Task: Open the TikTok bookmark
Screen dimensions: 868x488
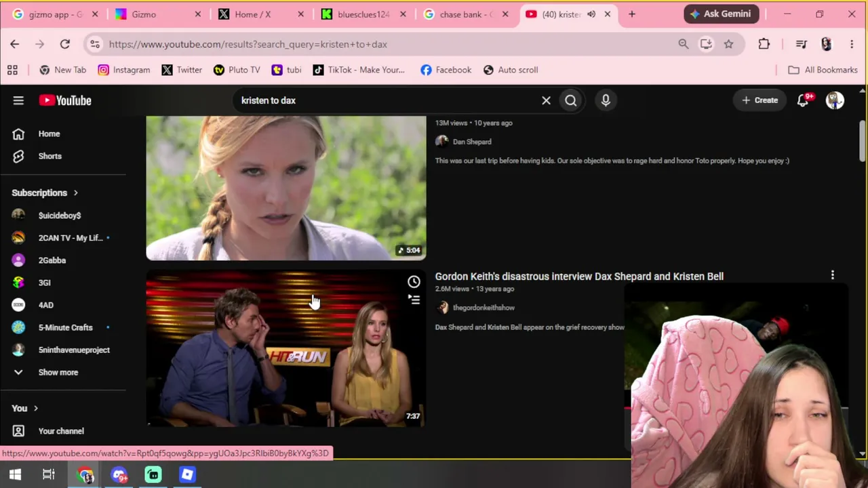Action: [x=359, y=70]
